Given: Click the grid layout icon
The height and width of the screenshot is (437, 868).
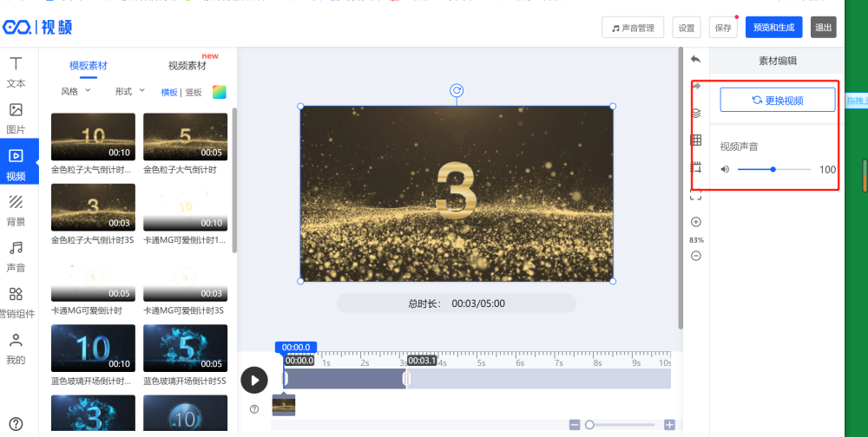Looking at the screenshot, I should (695, 140).
